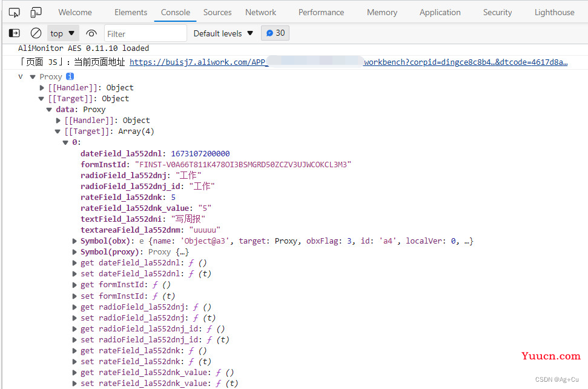The height and width of the screenshot is (389, 588).
Task: Click the blue info icon beside Proxy
Action: pos(70,76)
